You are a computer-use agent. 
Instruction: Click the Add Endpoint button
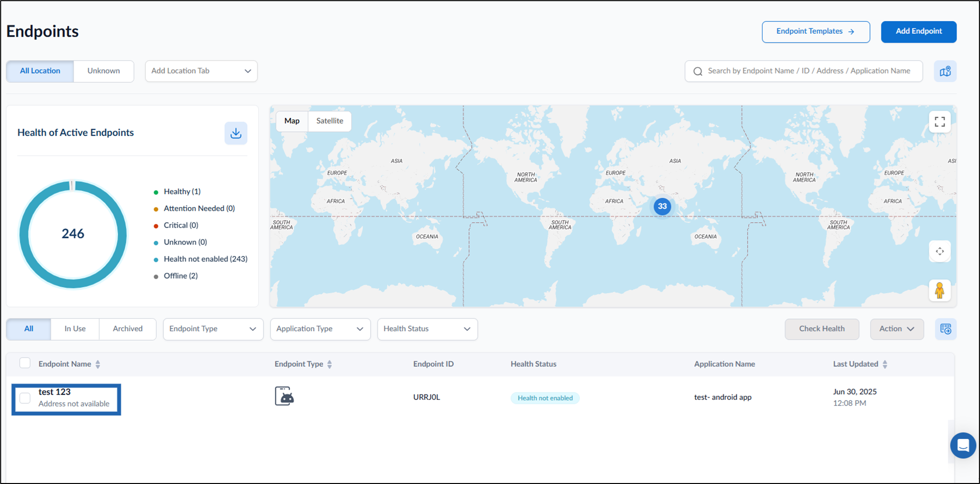(918, 32)
